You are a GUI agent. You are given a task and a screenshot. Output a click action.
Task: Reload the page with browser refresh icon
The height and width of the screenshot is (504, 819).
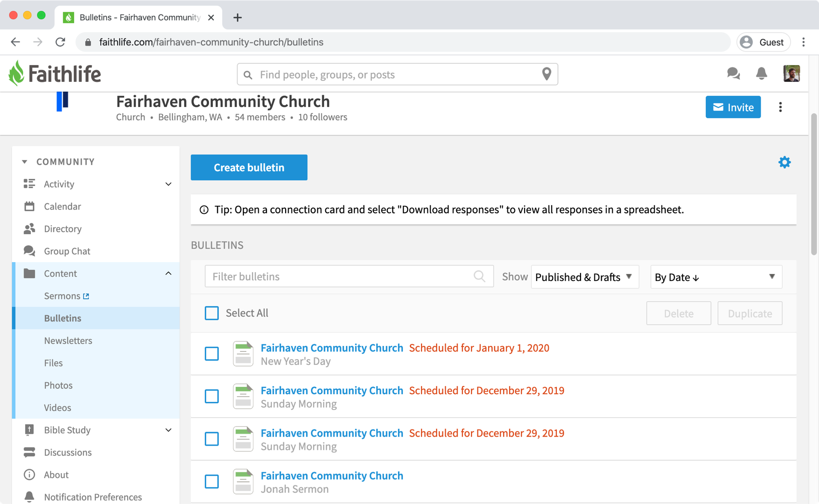coord(60,42)
